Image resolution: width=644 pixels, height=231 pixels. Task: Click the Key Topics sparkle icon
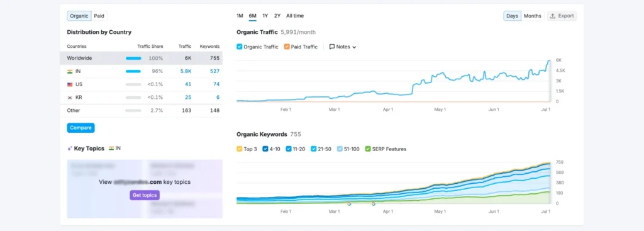click(70, 149)
